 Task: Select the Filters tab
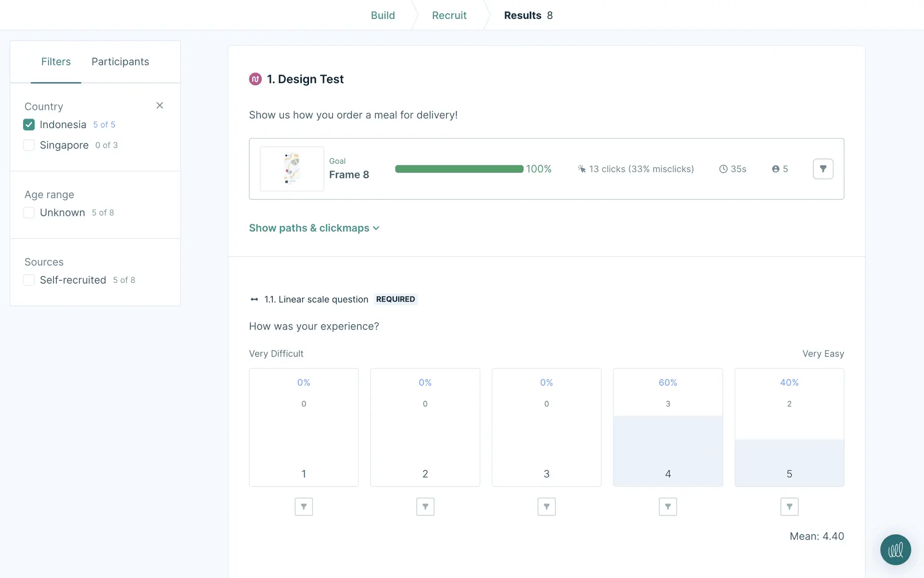(x=56, y=62)
